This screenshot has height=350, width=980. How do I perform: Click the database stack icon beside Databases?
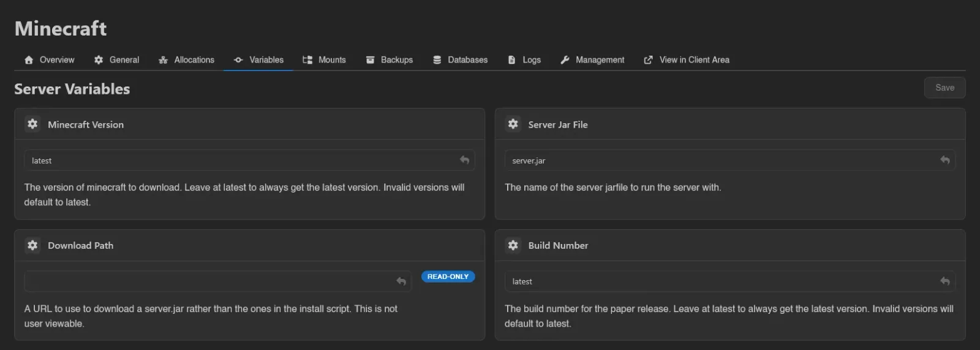point(437,60)
